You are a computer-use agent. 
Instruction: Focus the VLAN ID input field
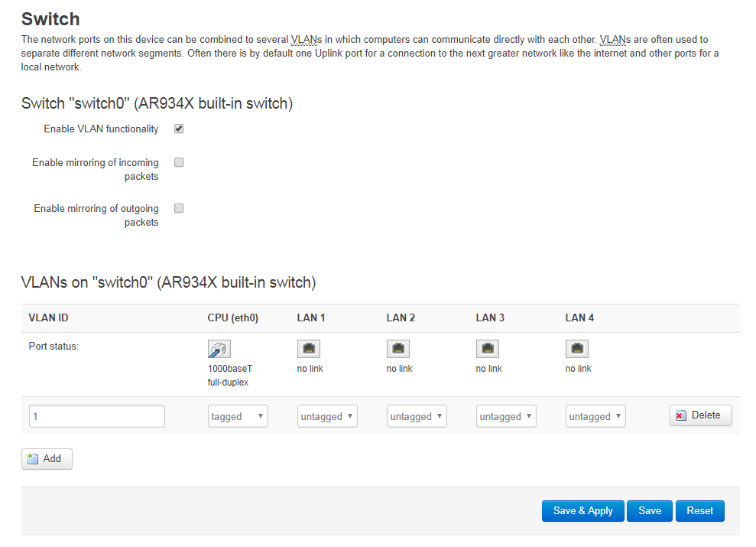click(x=97, y=416)
